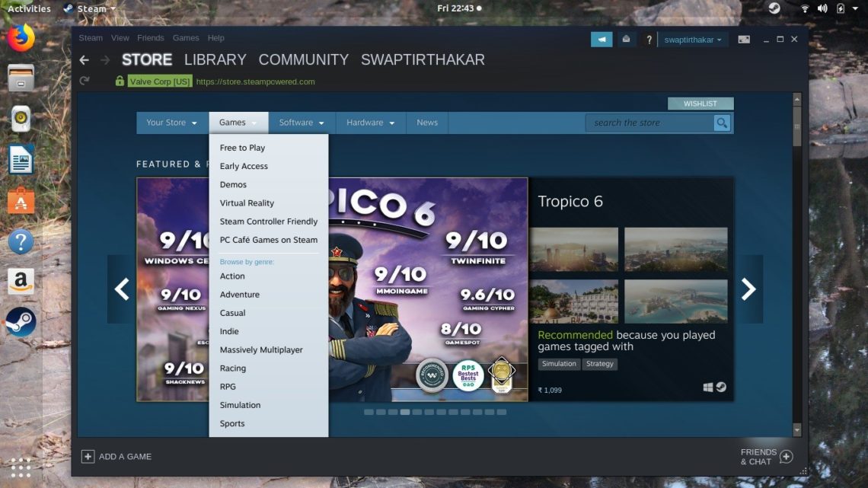Show next featured game in carousel
This screenshot has height=488, width=868.
pos(748,289)
